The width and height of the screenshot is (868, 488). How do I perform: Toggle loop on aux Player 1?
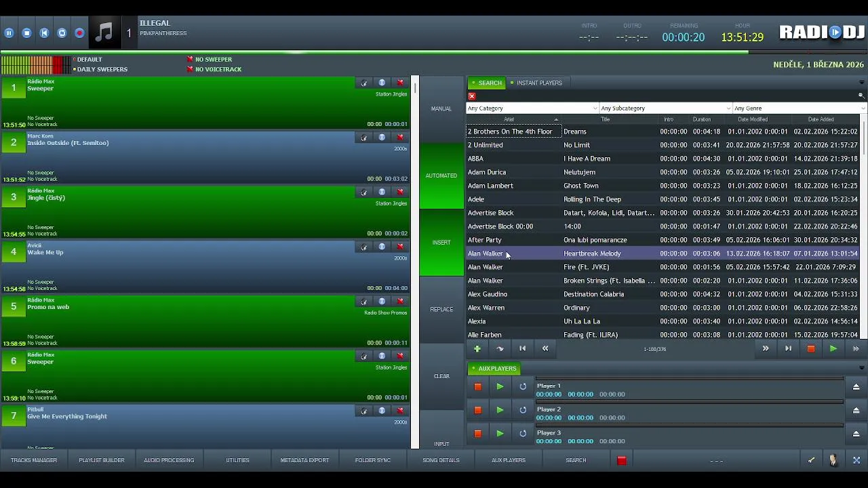click(x=523, y=386)
